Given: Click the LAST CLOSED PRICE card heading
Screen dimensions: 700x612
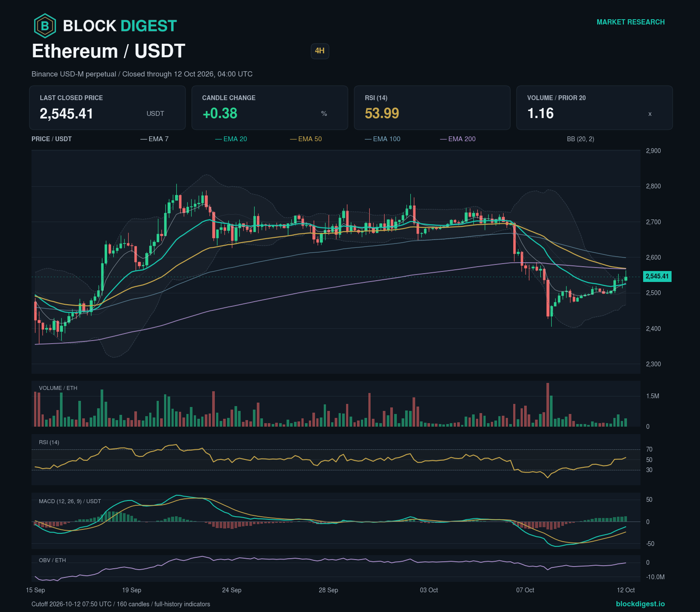Looking at the screenshot, I should point(71,98).
